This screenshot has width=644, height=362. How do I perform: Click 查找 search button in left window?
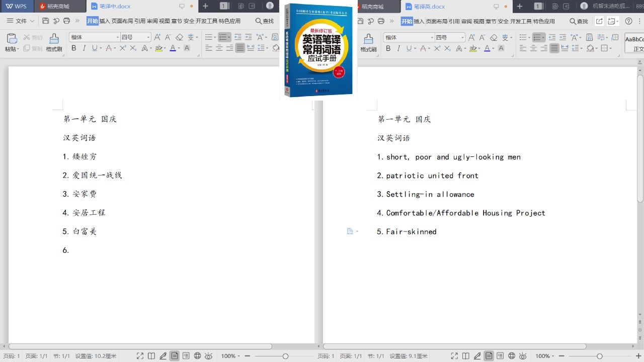[x=265, y=21]
